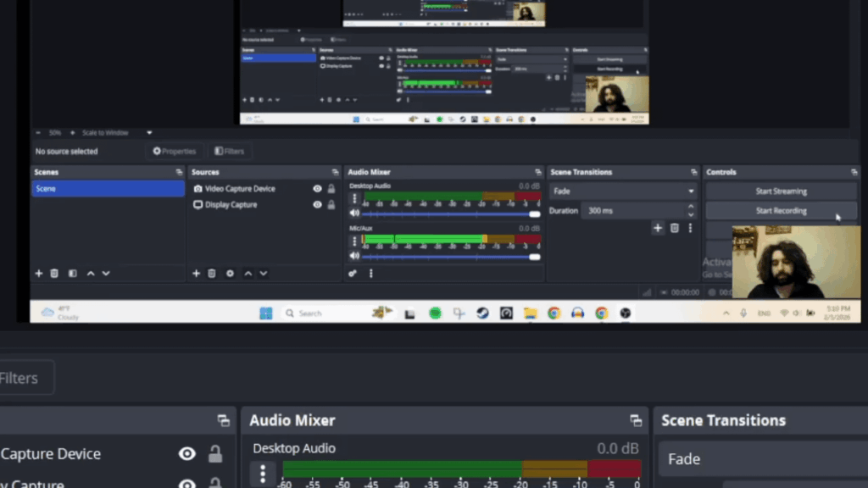Toggle the large eye icon beside Capture Device at bottom

(186, 454)
